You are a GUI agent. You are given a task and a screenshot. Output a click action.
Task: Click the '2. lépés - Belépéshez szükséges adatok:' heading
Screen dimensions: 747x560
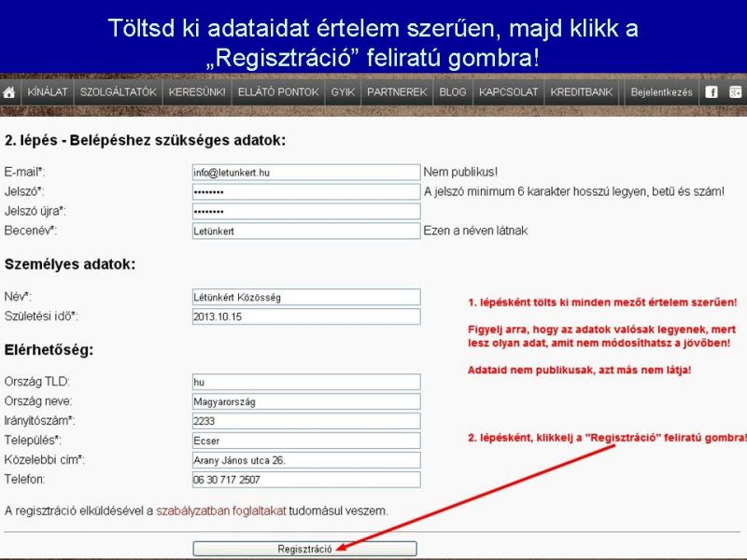point(145,141)
